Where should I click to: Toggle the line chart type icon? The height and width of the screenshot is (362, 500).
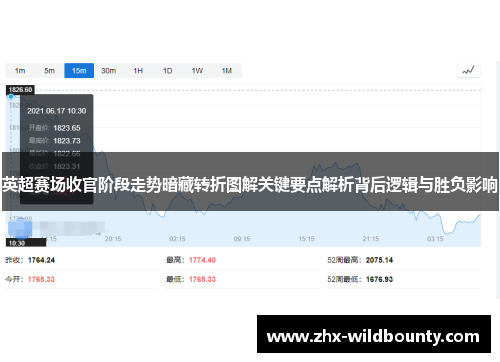468,70
